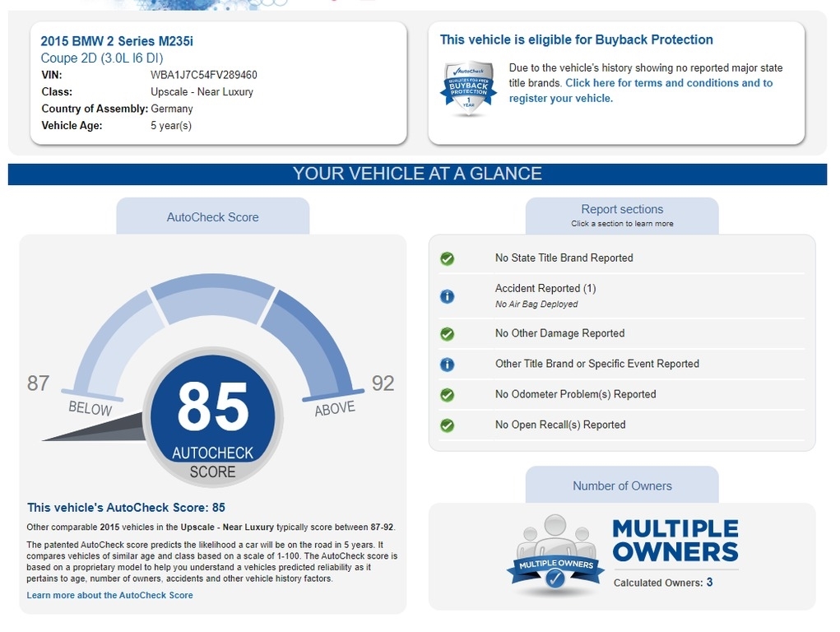
Task: Click blue info icon beside Accident Reported
Action: (447, 296)
